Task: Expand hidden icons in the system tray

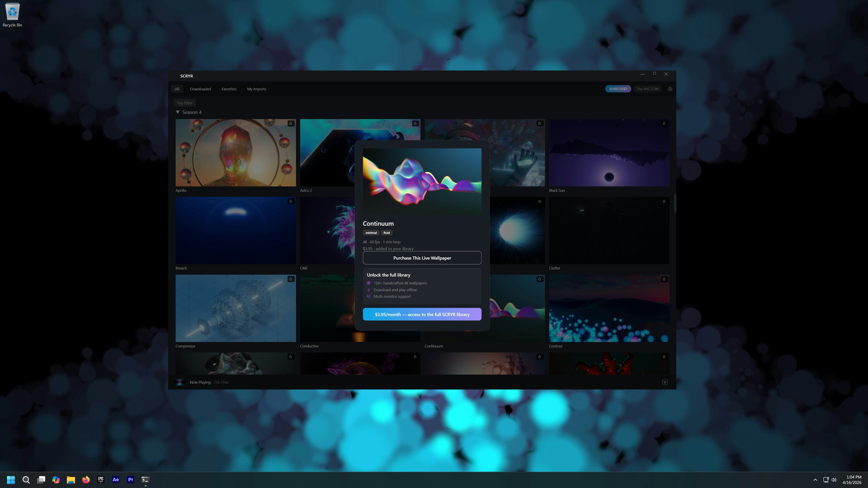Action: [x=815, y=480]
